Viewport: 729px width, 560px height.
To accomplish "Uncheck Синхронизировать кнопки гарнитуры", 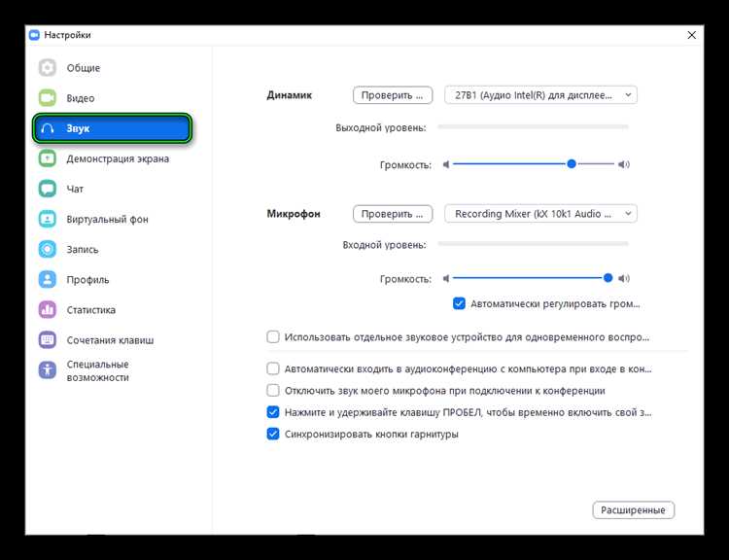I will 273,434.
